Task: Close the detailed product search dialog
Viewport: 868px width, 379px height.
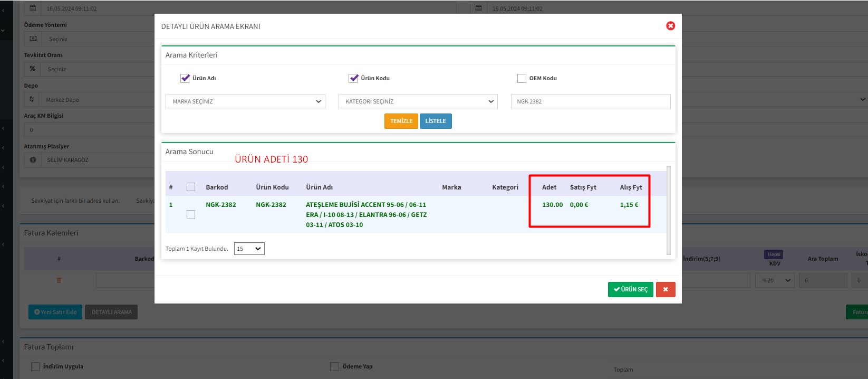Action: point(670,26)
